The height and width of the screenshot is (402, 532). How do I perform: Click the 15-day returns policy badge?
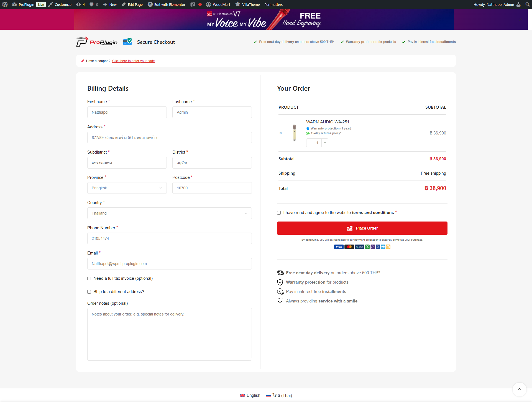(324, 133)
